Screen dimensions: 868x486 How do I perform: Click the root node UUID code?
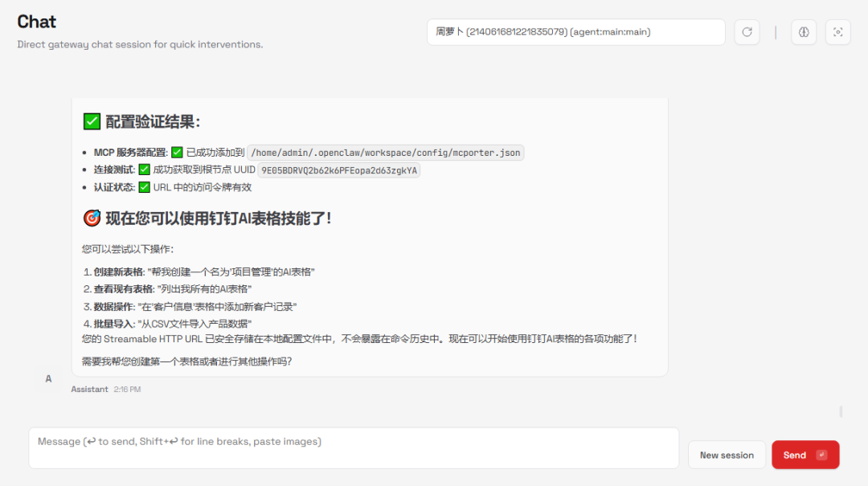coord(339,170)
